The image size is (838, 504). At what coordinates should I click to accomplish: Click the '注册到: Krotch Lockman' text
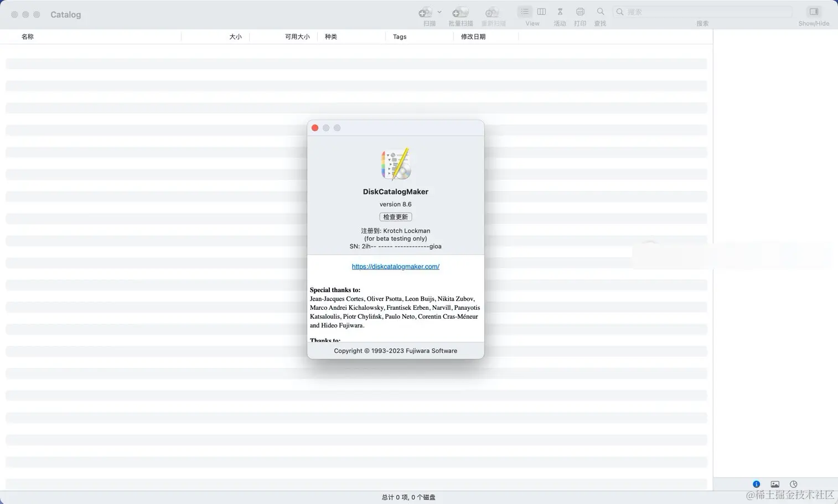pos(396,231)
